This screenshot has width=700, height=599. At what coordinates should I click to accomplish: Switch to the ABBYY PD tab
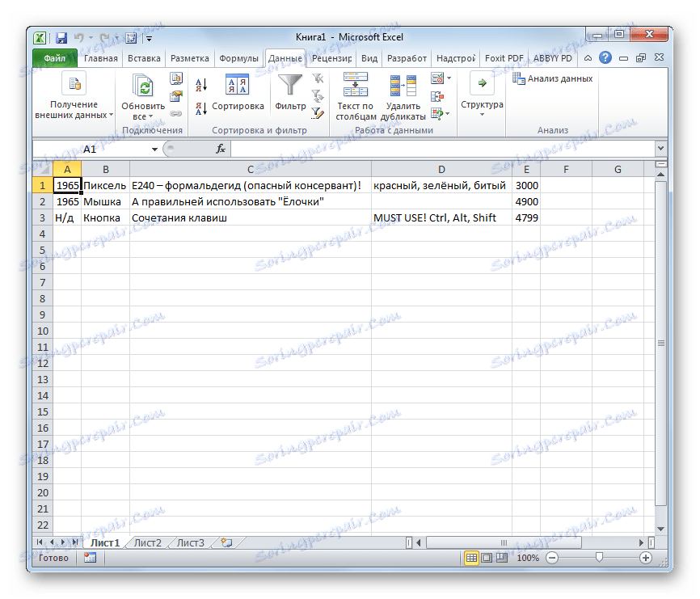[x=552, y=58]
